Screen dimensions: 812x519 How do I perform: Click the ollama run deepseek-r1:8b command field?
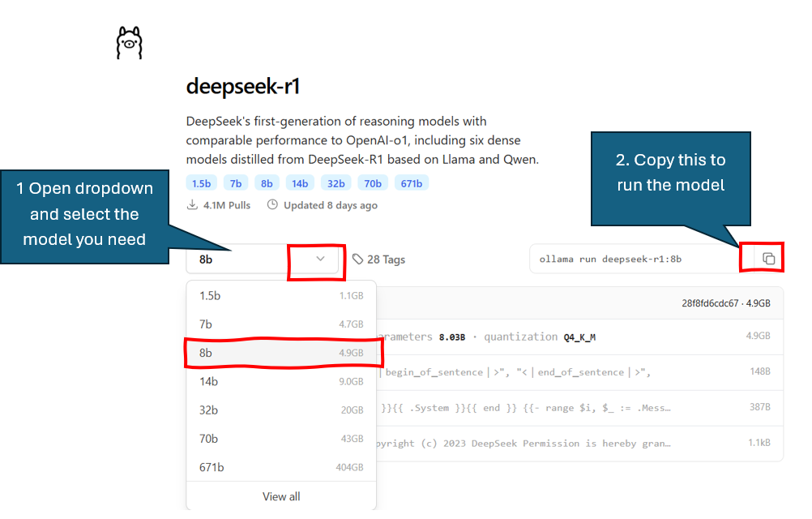point(640,259)
